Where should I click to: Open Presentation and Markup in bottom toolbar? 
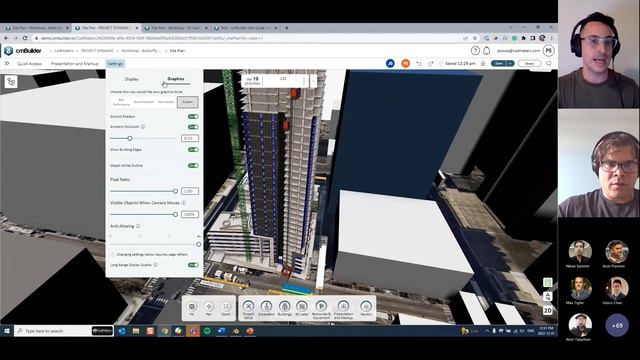coord(343,309)
